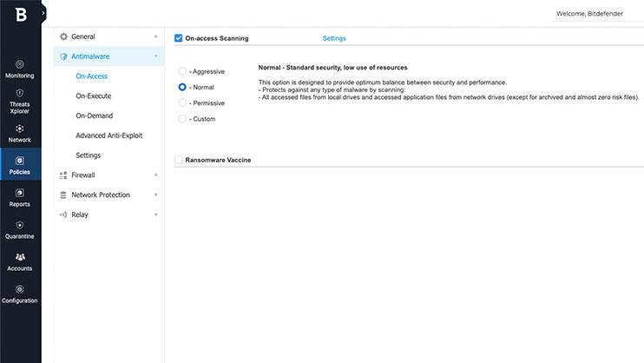Image resolution: width=644 pixels, height=363 pixels.
Task: Open the Quarantine sidebar icon
Action: click(20, 225)
